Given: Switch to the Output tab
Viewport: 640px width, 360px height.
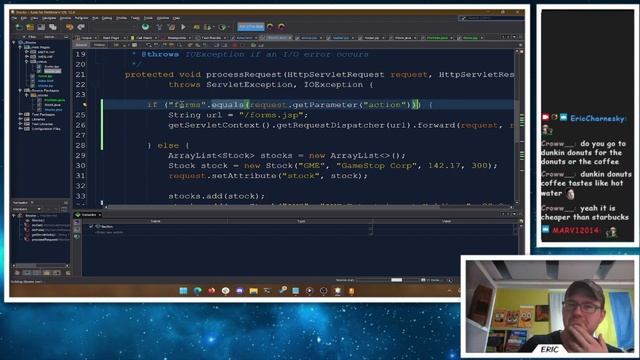Looking at the screenshot, I should click(87, 38).
